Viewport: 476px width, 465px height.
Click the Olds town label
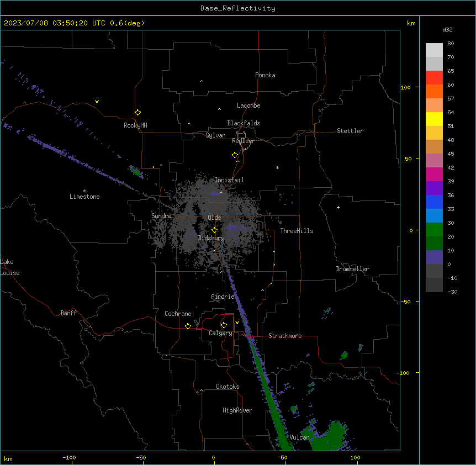[x=214, y=218]
